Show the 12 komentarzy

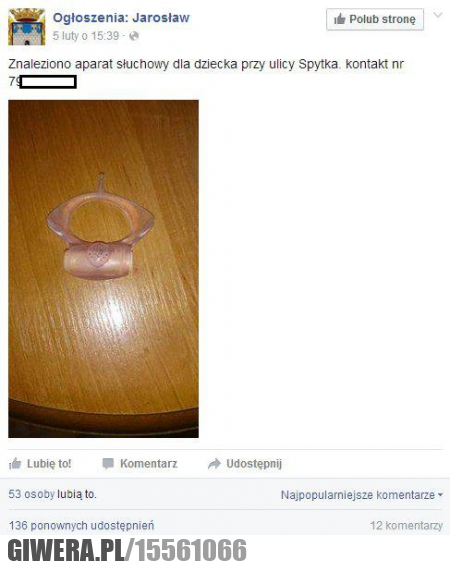point(406,526)
